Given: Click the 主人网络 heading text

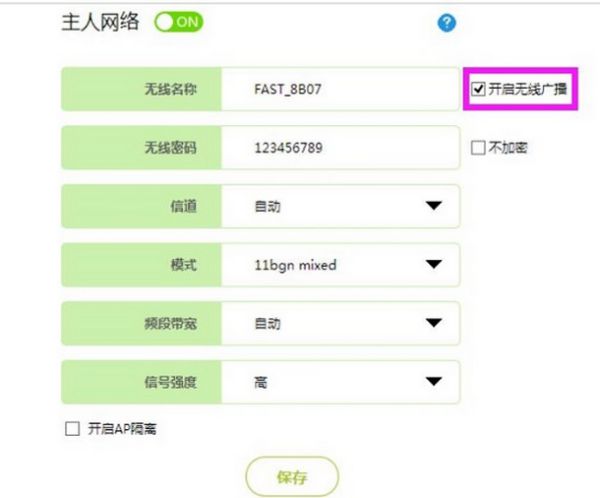Looking at the screenshot, I should [100, 22].
